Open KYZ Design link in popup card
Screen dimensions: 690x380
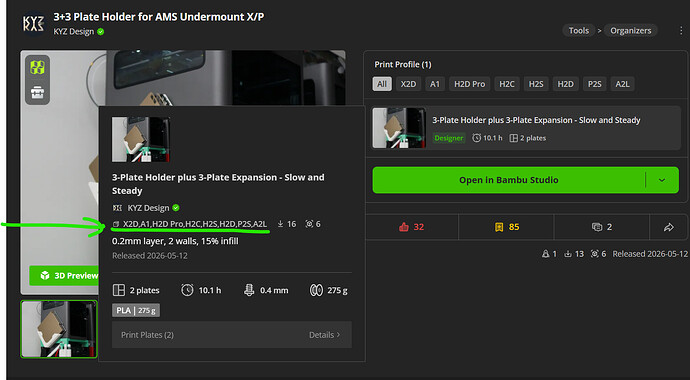[x=148, y=208]
